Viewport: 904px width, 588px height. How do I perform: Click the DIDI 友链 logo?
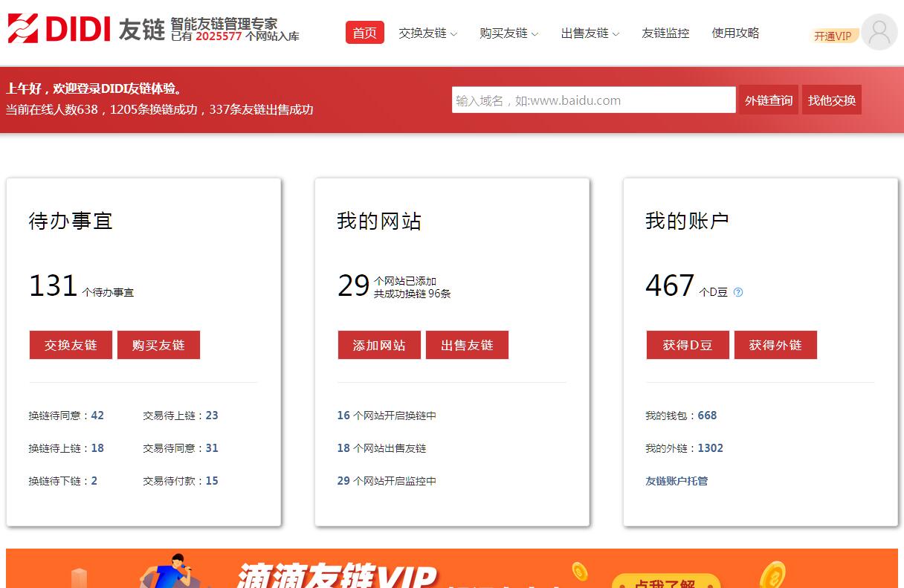pos(85,30)
